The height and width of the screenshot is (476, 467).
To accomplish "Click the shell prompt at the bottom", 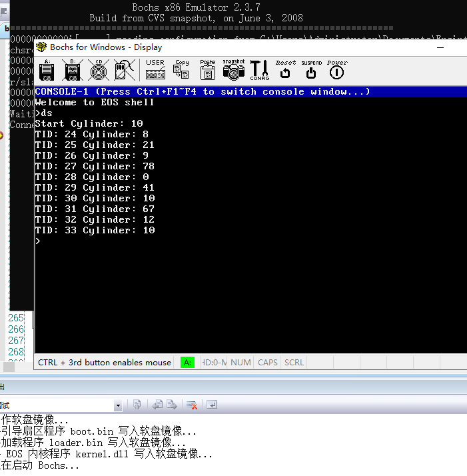I will coord(37,241).
